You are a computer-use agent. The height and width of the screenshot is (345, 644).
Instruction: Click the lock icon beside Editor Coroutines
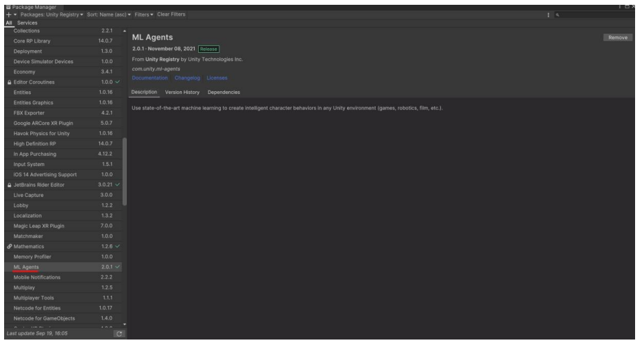[x=9, y=82]
